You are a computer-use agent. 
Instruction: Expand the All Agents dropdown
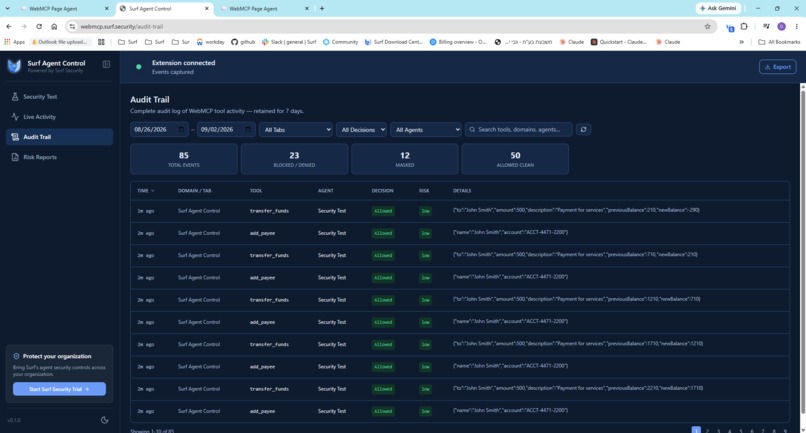(426, 130)
